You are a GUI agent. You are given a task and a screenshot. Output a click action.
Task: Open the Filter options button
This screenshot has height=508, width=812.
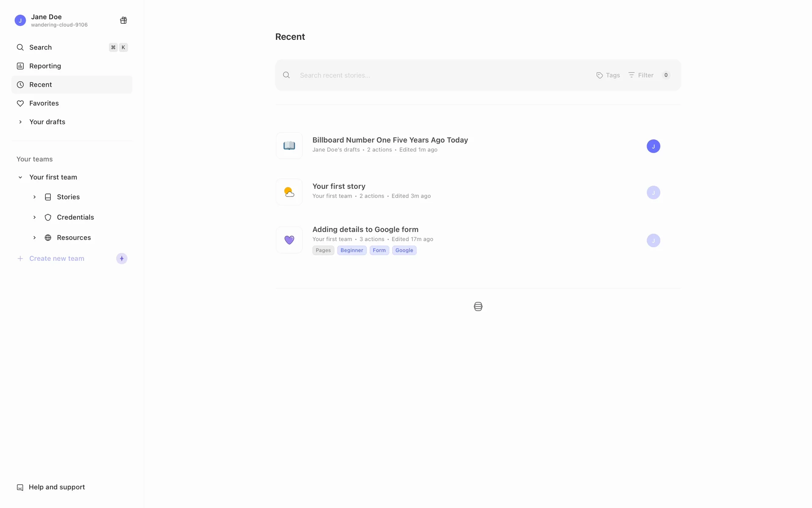(641, 75)
